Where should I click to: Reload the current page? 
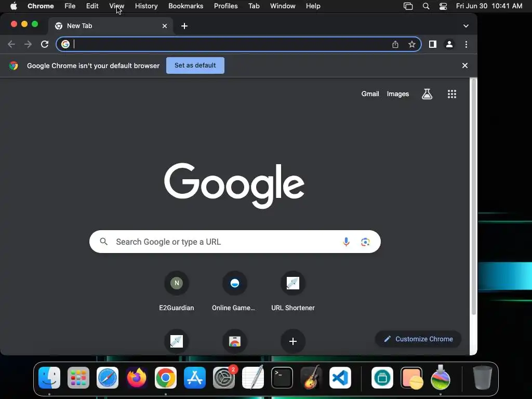coord(45,45)
